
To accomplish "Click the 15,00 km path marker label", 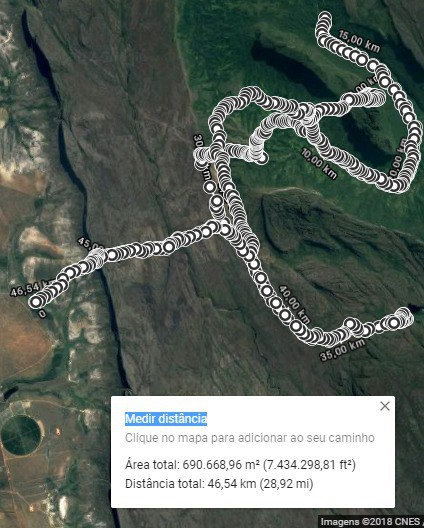I will [359, 41].
